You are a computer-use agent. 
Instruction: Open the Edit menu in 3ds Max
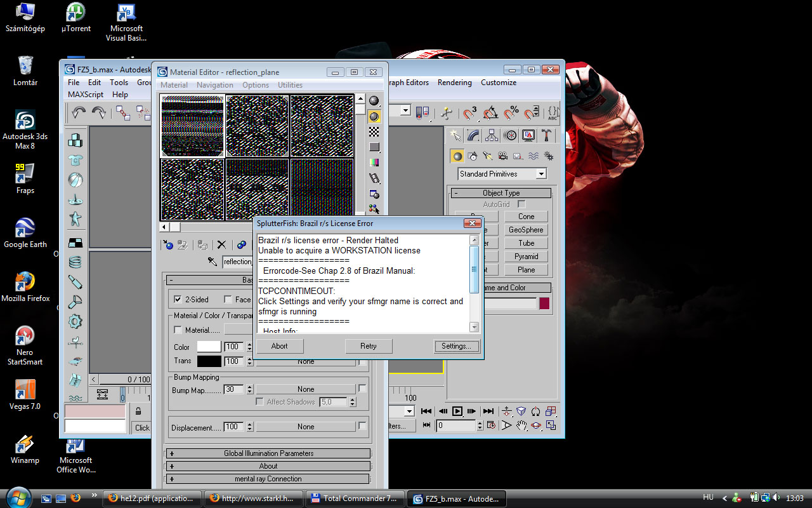[95, 83]
